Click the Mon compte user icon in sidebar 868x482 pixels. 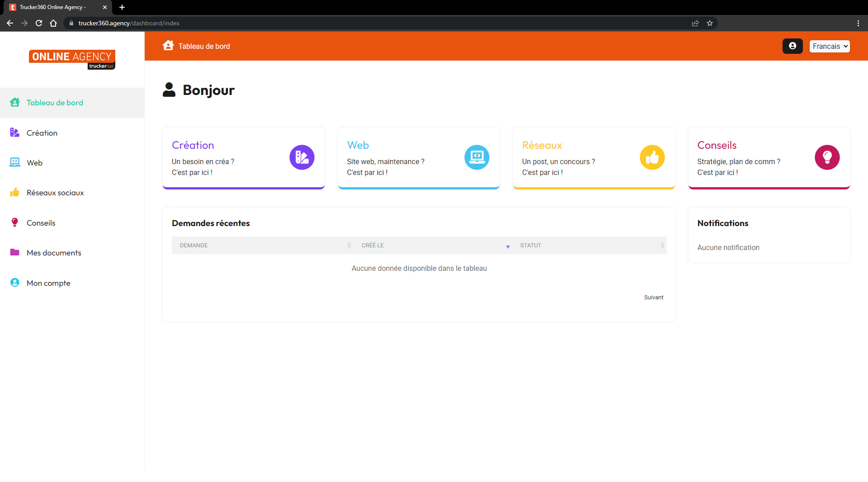(x=15, y=283)
